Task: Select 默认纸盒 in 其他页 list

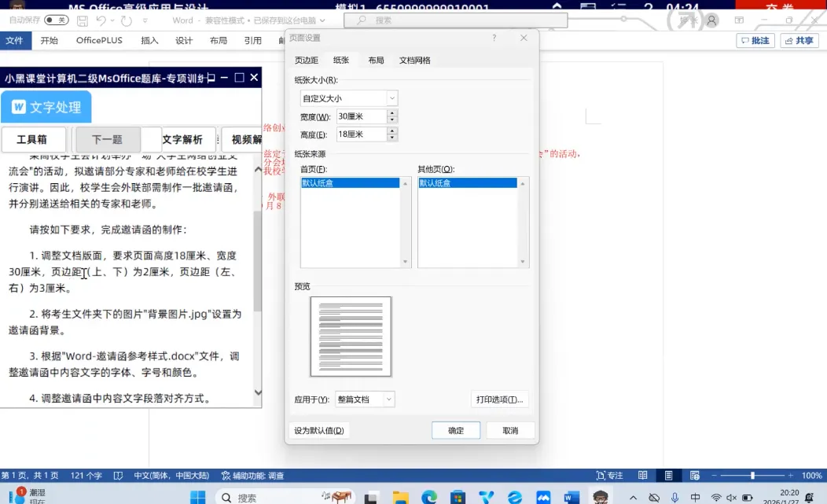Action: (x=467, y=183)
